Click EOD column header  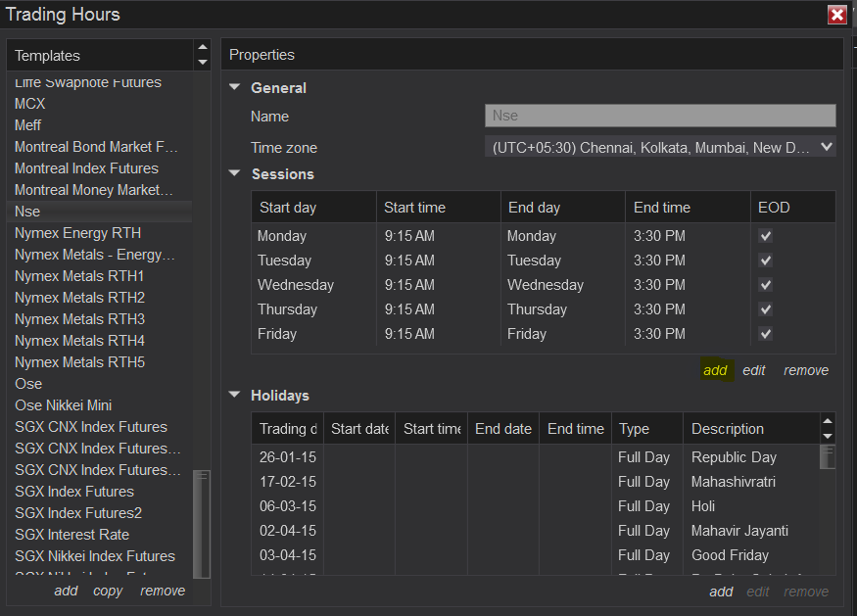[x=793, y=208]
